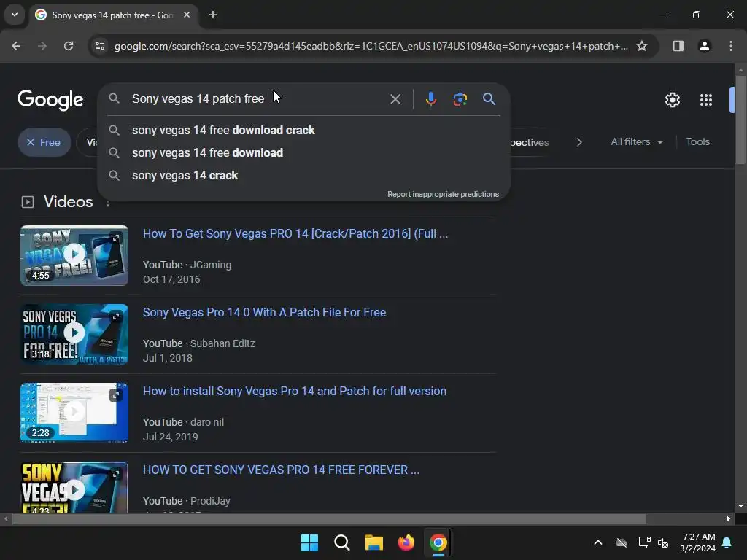Open the Chrome profile icon
Screen dimensions: 747x560
tap(704, 46)
